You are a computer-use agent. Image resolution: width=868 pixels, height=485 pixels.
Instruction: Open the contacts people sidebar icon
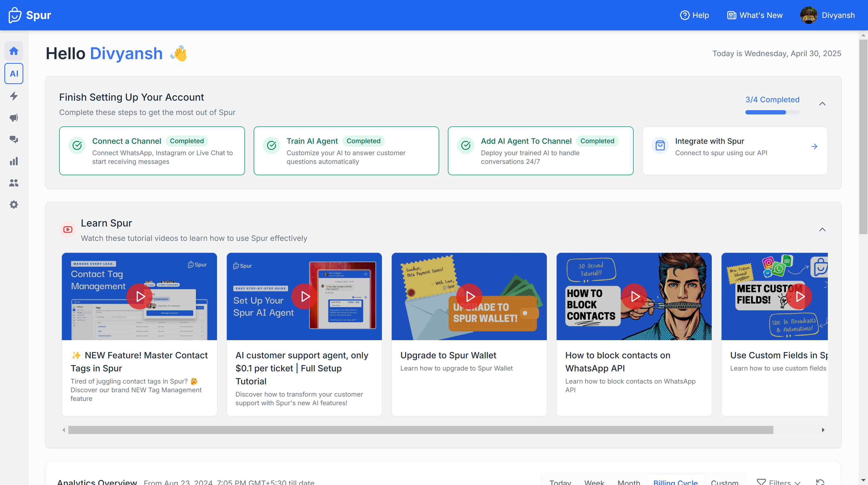[x=14, y=183]
